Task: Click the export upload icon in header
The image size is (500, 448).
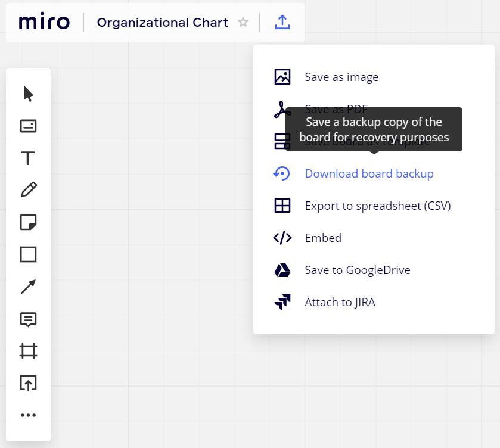Action: tap(282, 23)
